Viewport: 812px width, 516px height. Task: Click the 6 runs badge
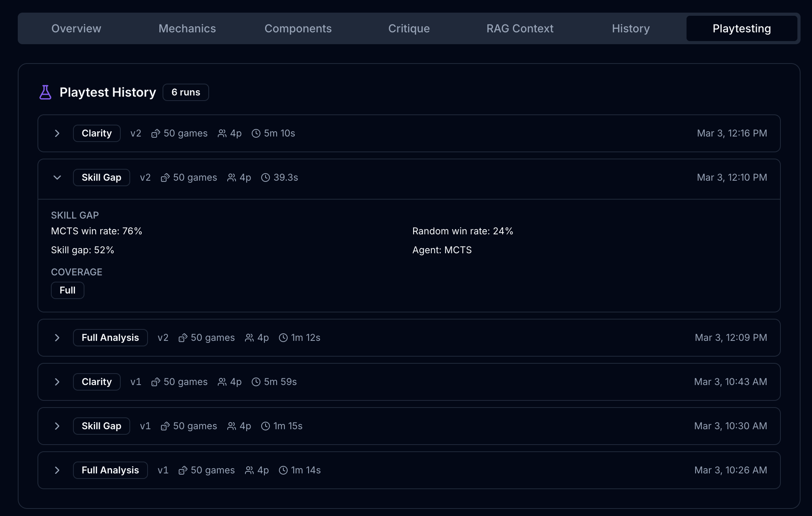(185, 92)
